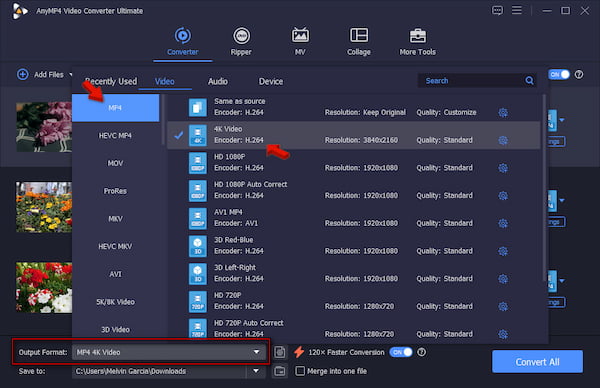
Task: Open the save folder icon
Action: tap(280, 371)
